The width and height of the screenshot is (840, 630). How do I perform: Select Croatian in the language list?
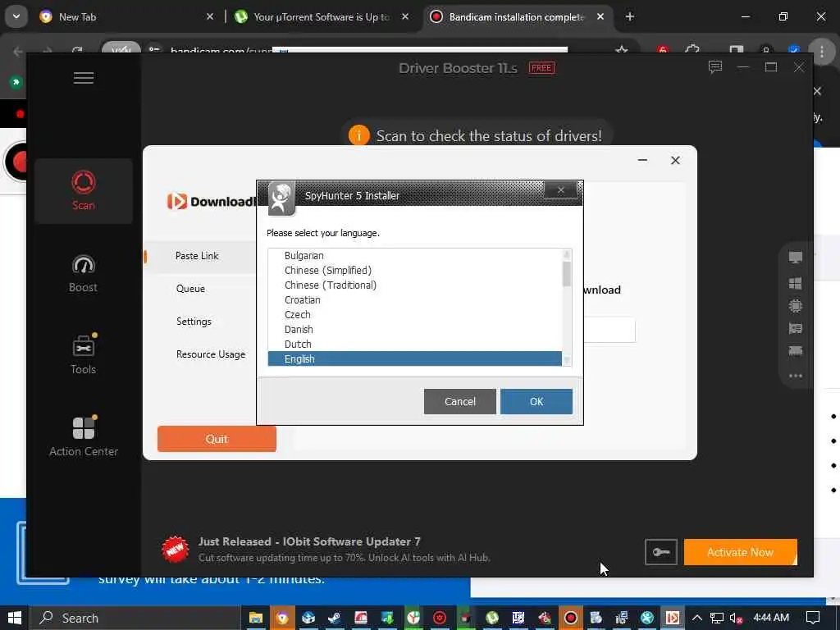415,300
